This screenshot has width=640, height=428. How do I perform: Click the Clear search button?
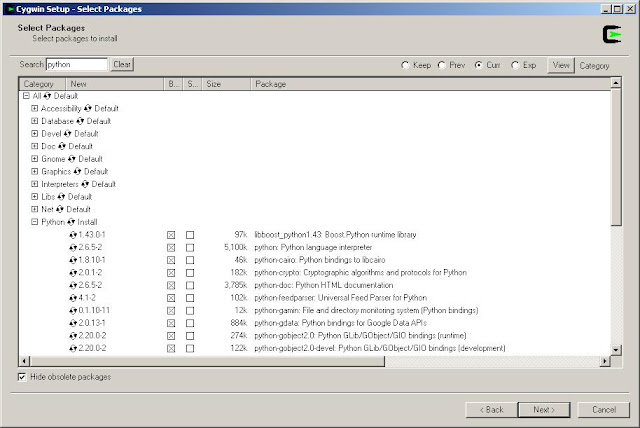[x=122, y=64]
